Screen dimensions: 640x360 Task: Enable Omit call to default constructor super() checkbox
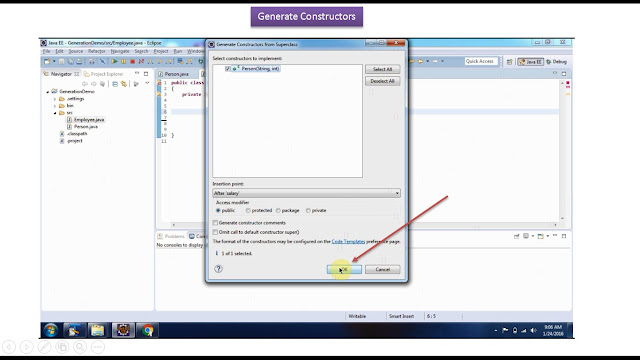click(215, 232)
